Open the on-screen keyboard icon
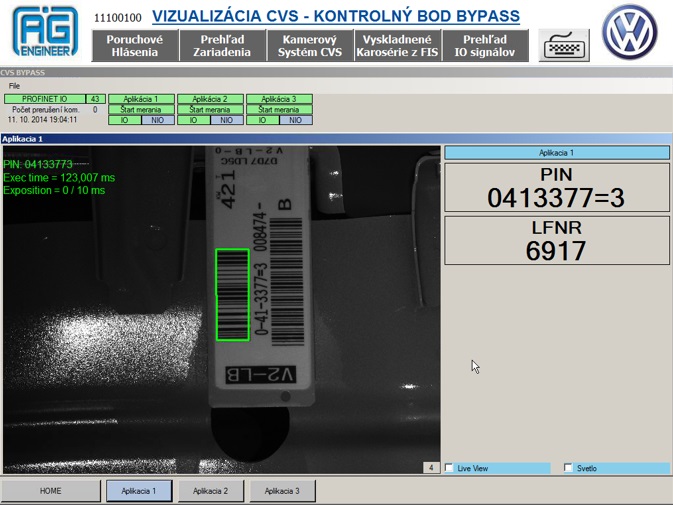This screenshot has width=673, height=505. (x=564, y=45)
